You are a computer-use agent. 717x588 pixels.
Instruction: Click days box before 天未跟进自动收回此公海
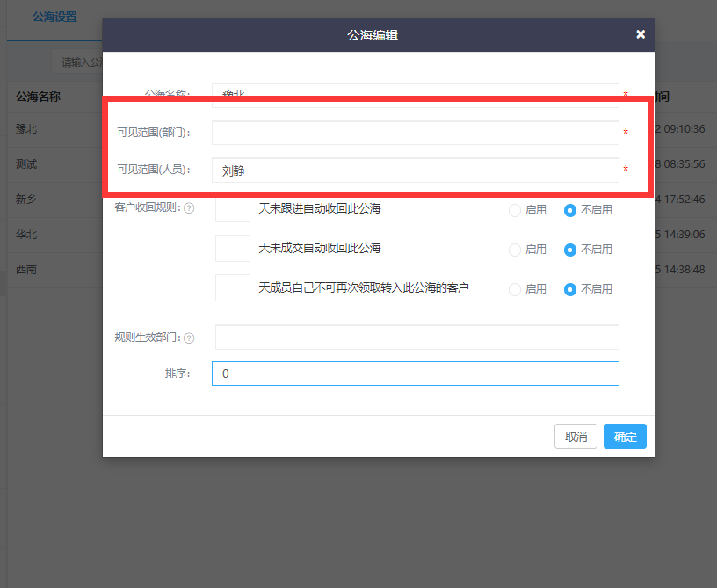click(x=233, y=209)
